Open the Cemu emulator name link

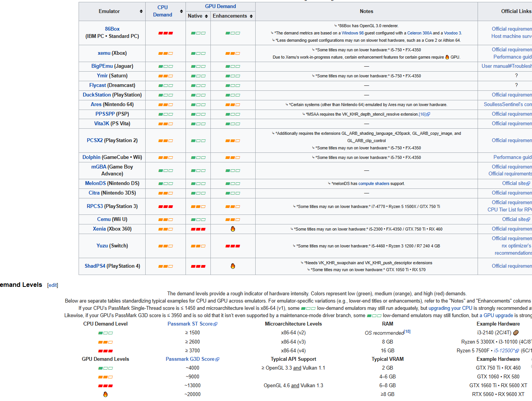104,219
